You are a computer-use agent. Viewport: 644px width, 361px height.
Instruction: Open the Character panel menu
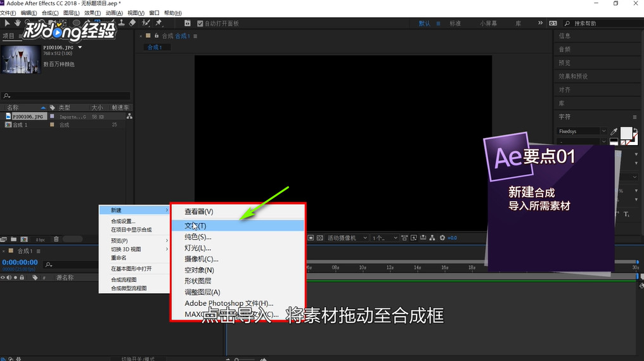point(634,117)
